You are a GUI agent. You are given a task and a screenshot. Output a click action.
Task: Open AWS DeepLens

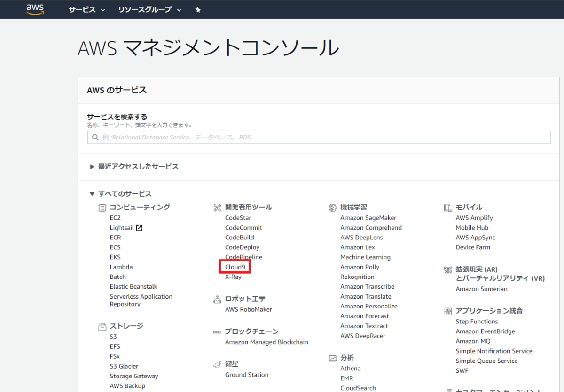(362, 238)
